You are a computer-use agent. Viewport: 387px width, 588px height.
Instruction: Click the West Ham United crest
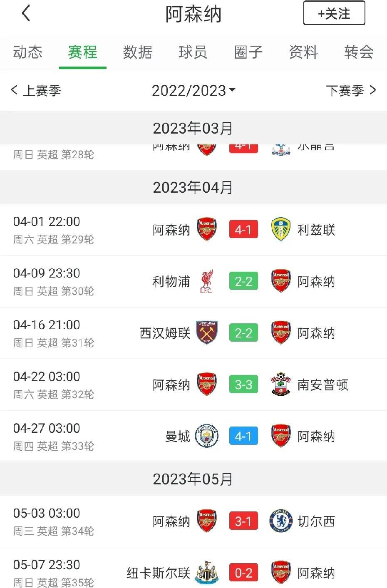207,332
